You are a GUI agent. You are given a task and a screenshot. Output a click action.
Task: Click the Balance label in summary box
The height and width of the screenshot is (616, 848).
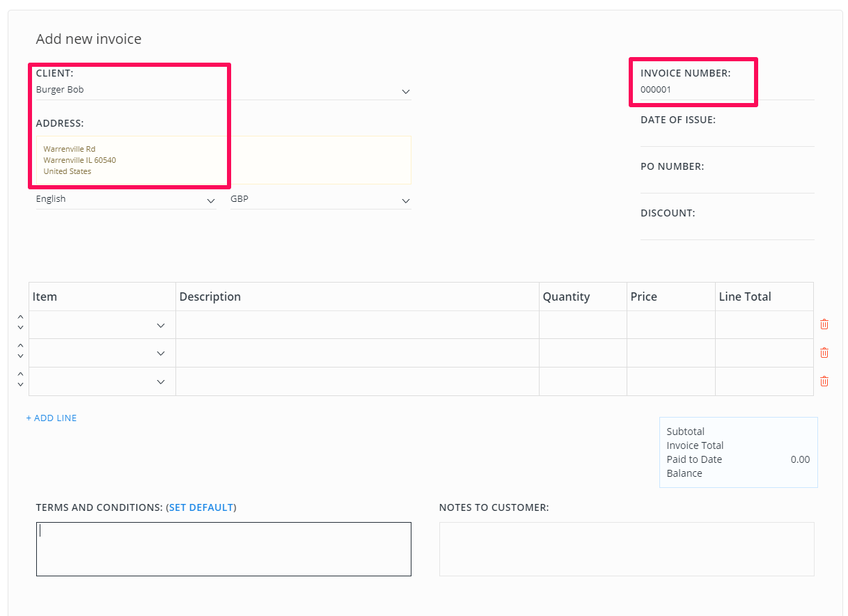point(684,473)
